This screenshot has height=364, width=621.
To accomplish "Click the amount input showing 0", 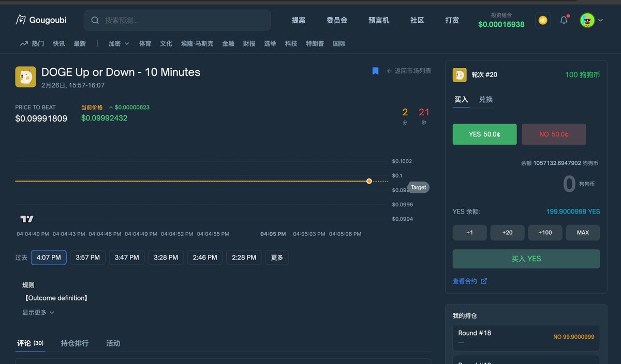I will (x=569, y=184).
